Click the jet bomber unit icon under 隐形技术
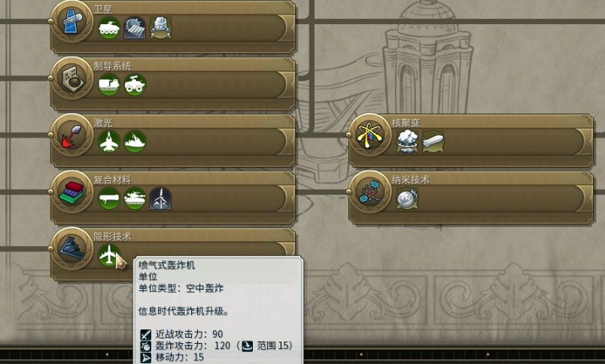The height and width of the screenshot is (364, 605). click(109, 255)
